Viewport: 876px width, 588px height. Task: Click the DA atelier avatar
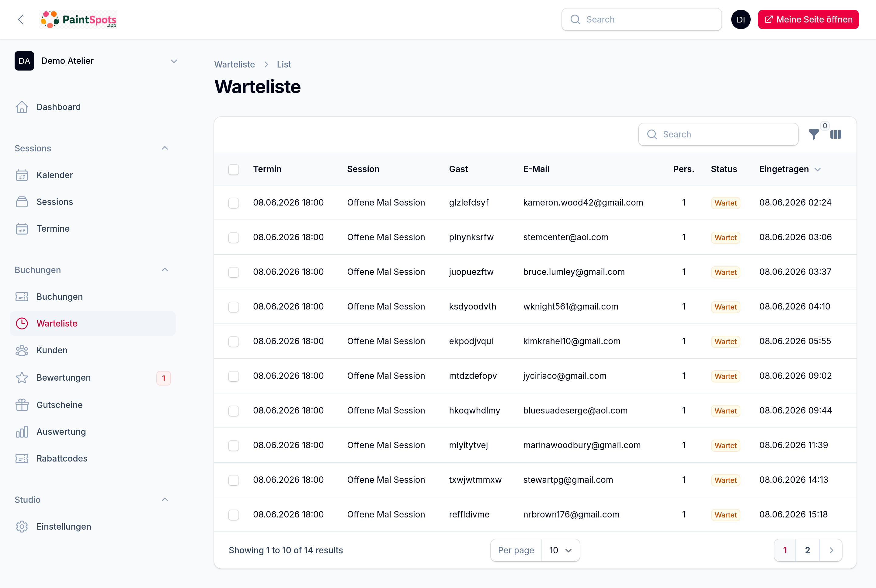click(24, 61)
